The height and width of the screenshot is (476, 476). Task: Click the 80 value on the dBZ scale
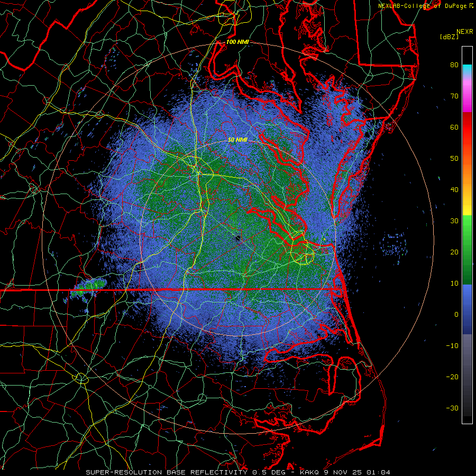[x=454, y=65]
